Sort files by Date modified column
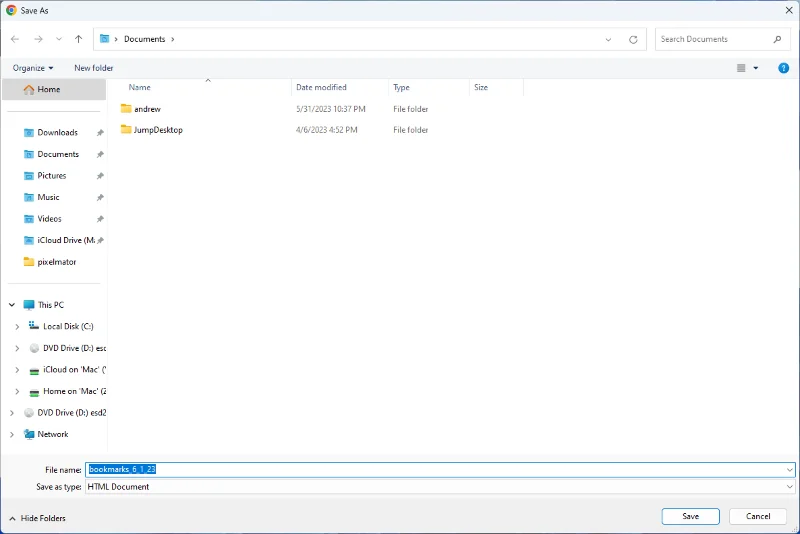The width and height of the screenshot is (800, 534). [321, 88]
